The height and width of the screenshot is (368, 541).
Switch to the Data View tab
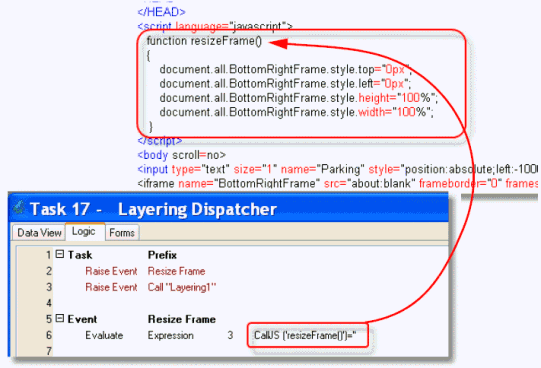[39, 232]
